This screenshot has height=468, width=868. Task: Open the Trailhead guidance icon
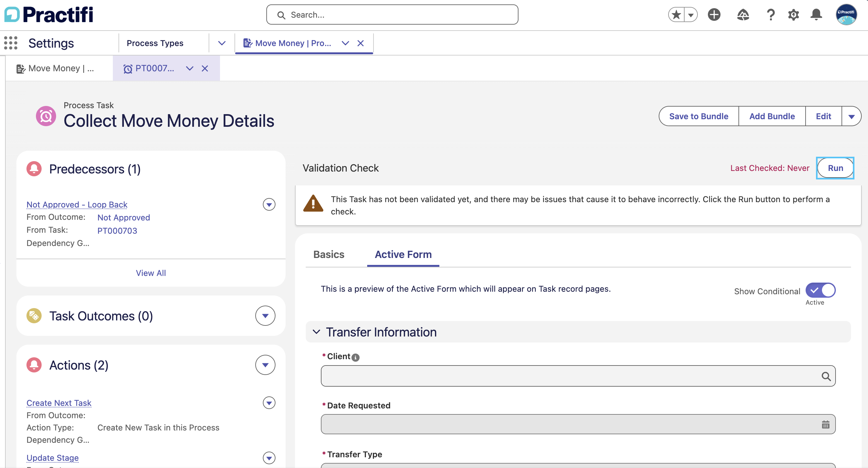(743, 15)
